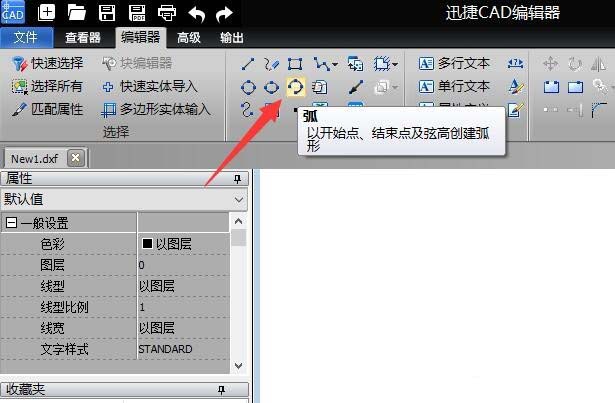Click 单行文本 button

[x=454, y=86]
